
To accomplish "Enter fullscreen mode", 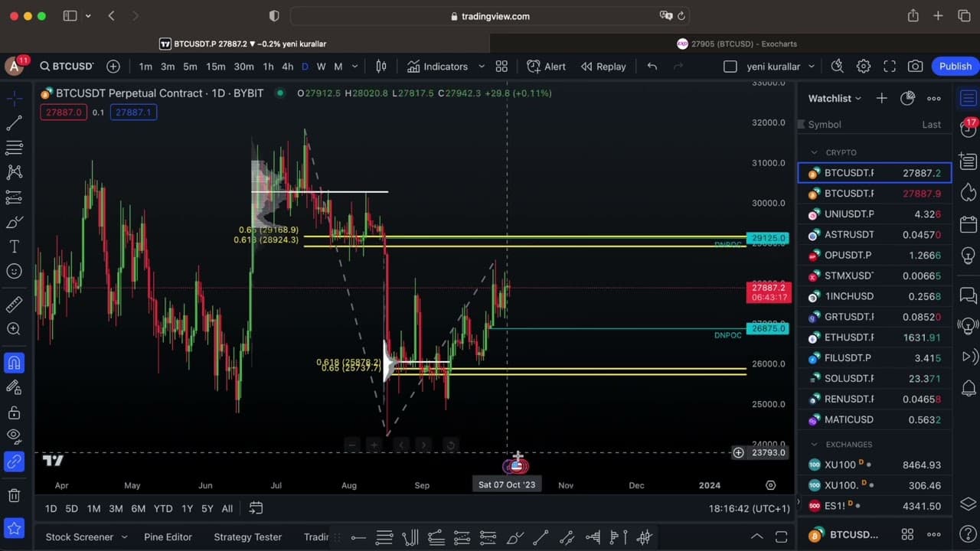I will pyautogui.click(x=890, y=67).
